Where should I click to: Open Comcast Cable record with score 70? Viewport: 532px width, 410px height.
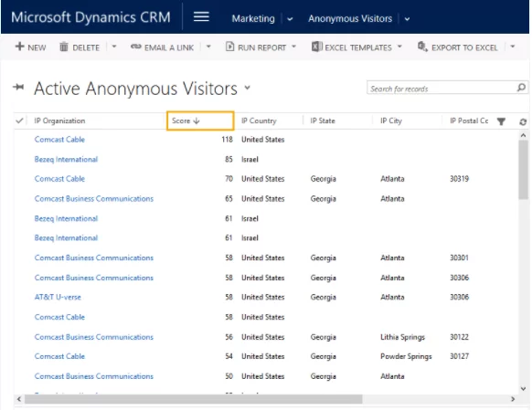(x=59, y=179)
